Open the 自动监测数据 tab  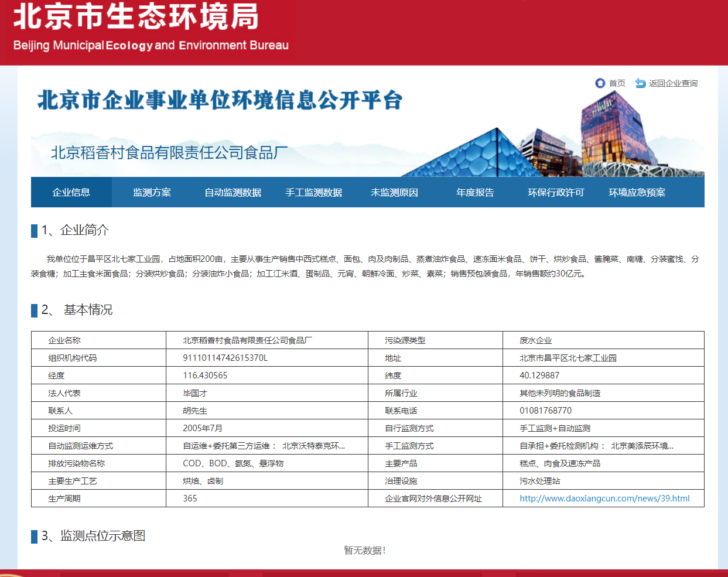point(233,192)
